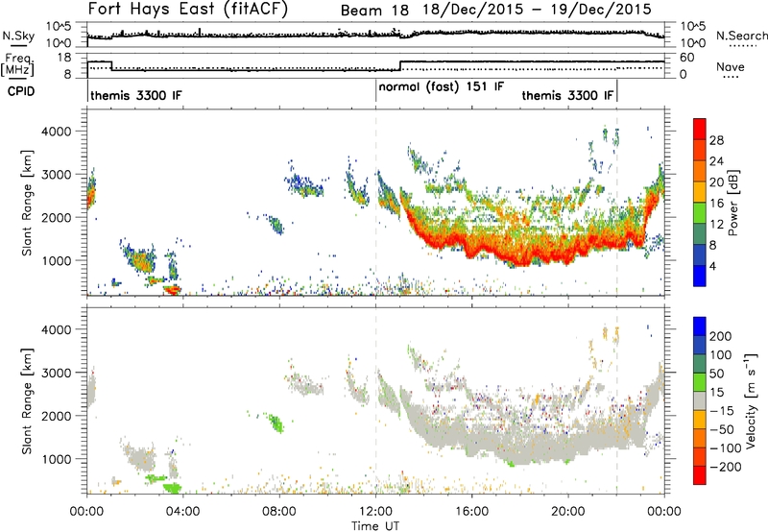The width and height of the screenshot is (768, 532).
Task: Select the 1000 range tick in velocity panel
Action: click(57, 459)
